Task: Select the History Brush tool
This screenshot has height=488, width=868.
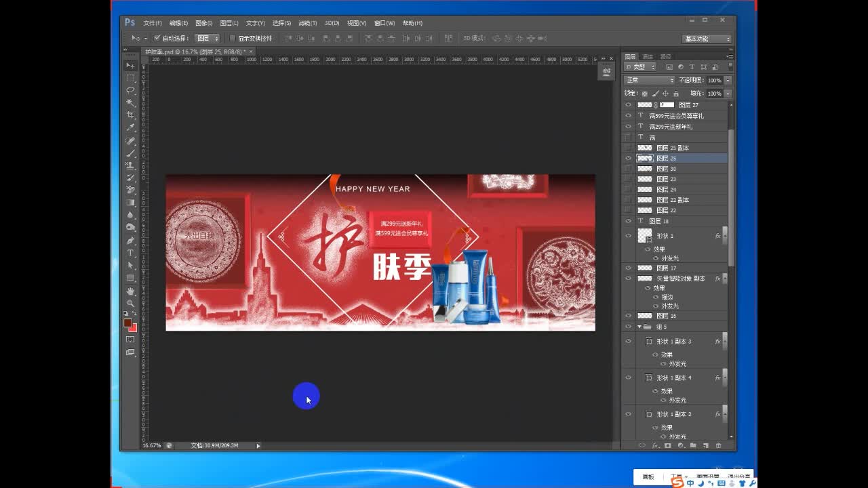Action: 130,178
